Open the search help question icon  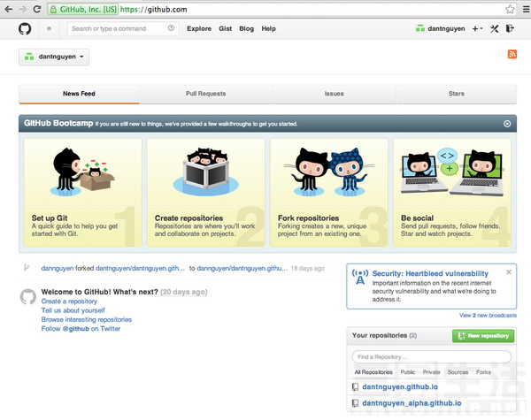click(171, 28)
